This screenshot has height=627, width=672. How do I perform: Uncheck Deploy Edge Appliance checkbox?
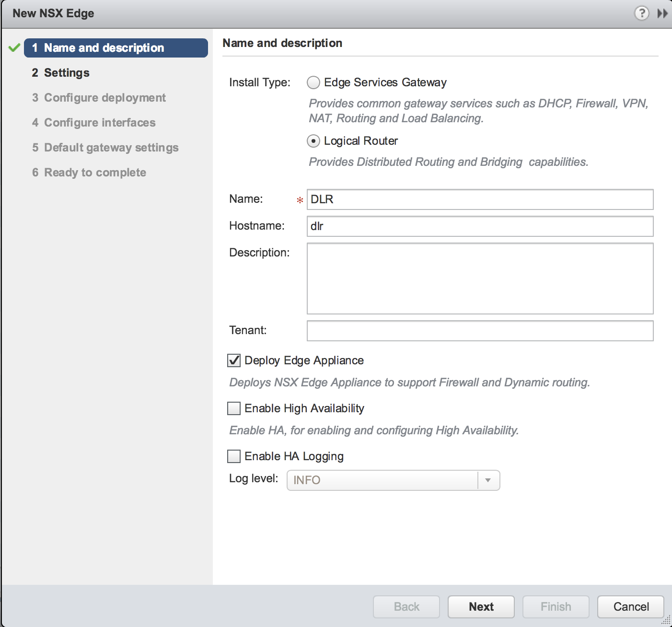tap(234, 360)
